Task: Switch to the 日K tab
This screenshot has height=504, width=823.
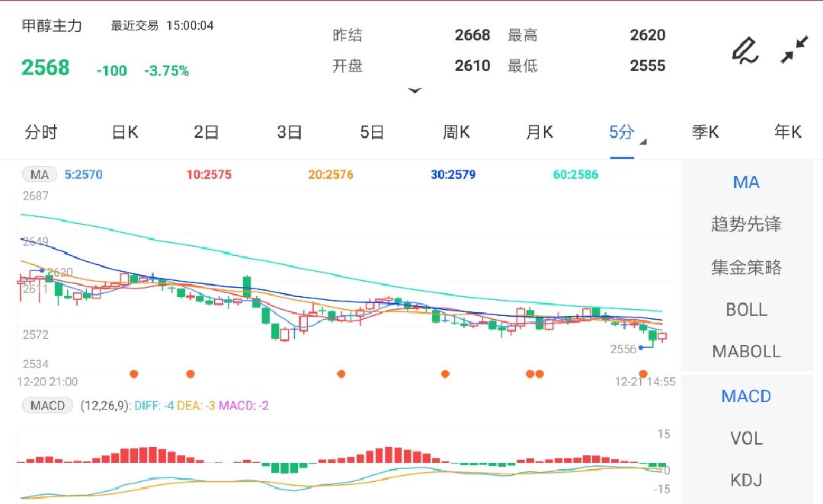Action: click(x=123, y=132)
